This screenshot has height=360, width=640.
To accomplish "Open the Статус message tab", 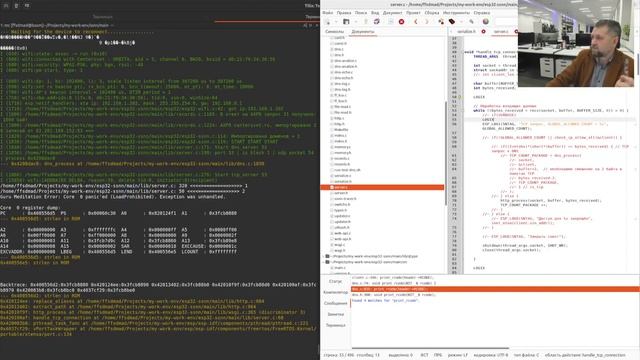I will (335, 281).
